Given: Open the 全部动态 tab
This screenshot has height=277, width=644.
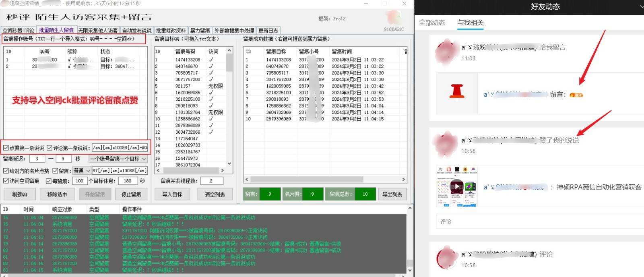Looking at the screenshot, I should tap(431, 23).
